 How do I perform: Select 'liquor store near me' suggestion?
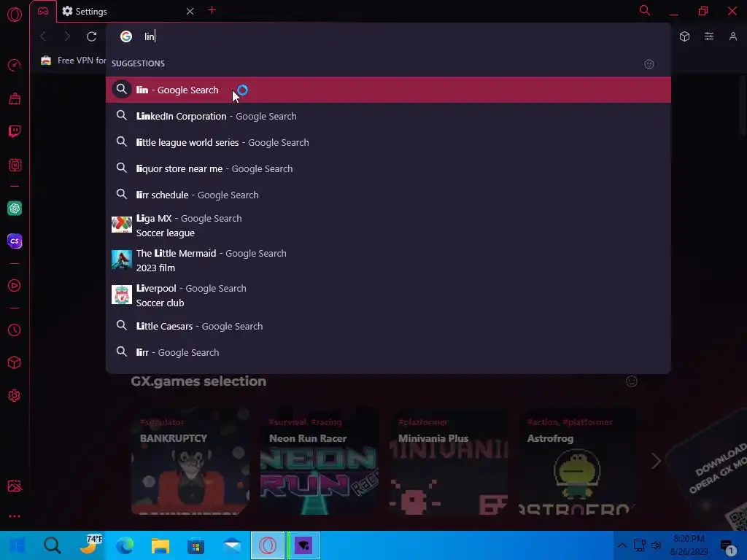tap(388, 168)
